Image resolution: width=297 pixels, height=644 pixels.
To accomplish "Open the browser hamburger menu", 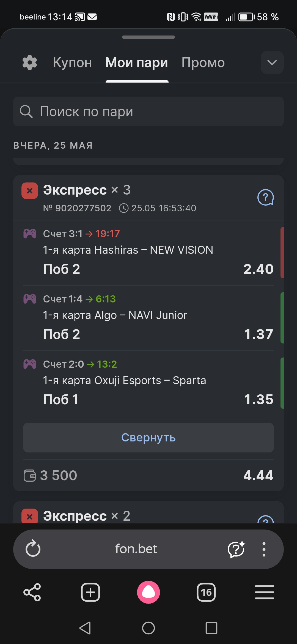I will 264,592.
